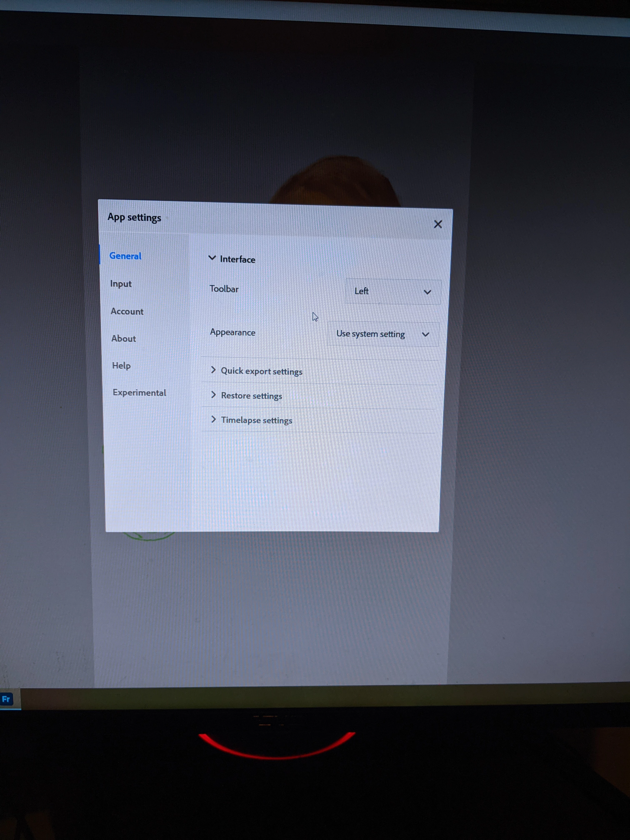The height and width of the screenshot is (840, 630).
Task: Go to the Account tab
Action: 127,311
